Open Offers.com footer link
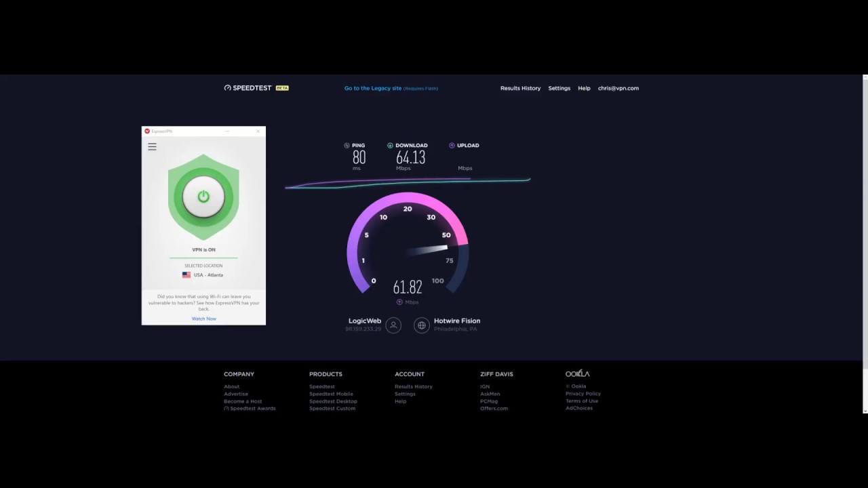The image size is (868, 488). click(x=494, y=409)
